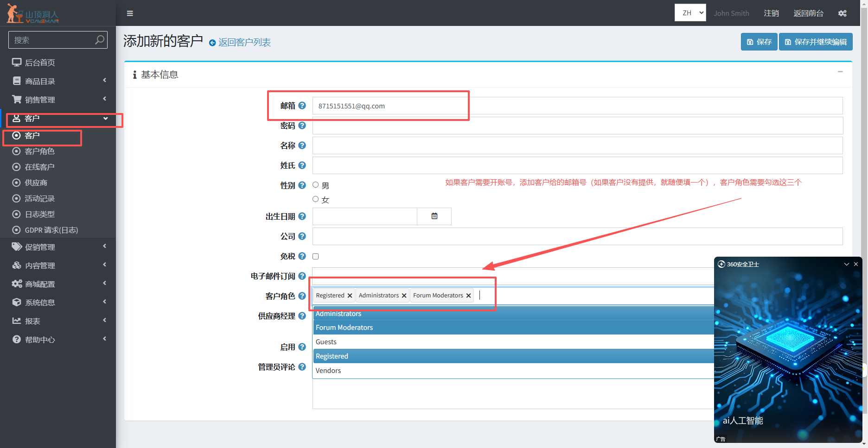Screen dimensions: 868x448
Task: Click the 保存 button
Action: click(x=759, y=42)
